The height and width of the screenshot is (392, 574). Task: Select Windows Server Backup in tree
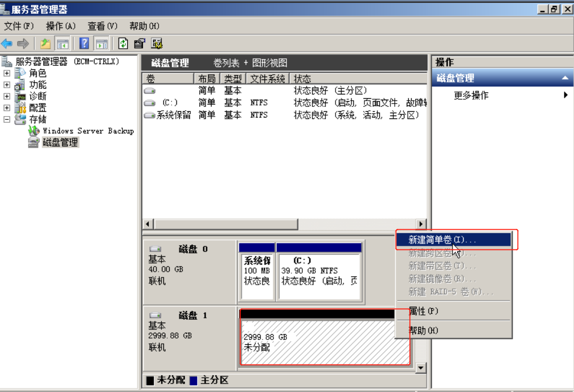(x=88, y=131)
